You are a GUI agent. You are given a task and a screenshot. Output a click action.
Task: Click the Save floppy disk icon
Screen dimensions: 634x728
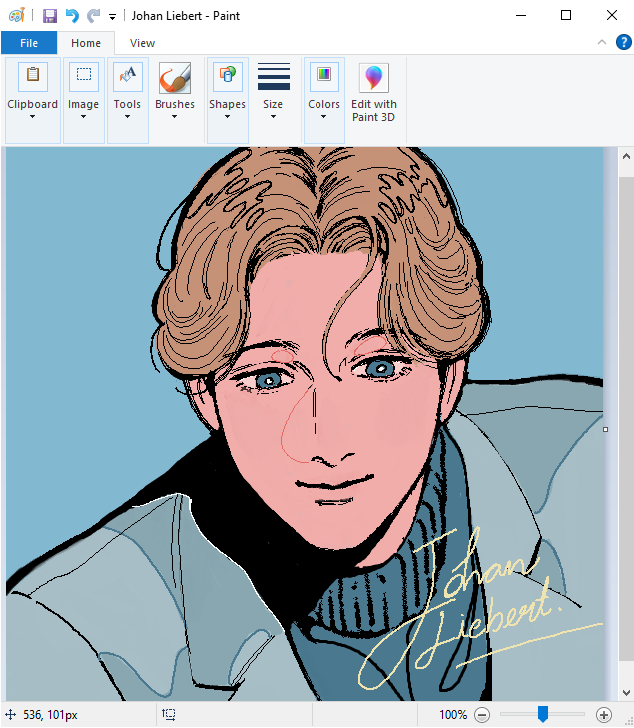coord(50,16)
